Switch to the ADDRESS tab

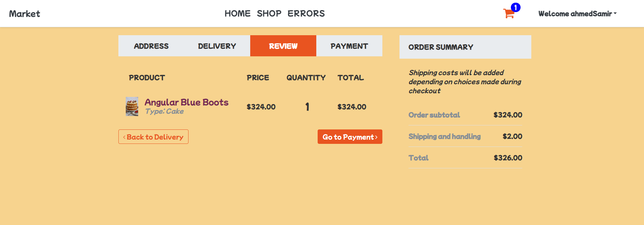click(x=151, y=46)
